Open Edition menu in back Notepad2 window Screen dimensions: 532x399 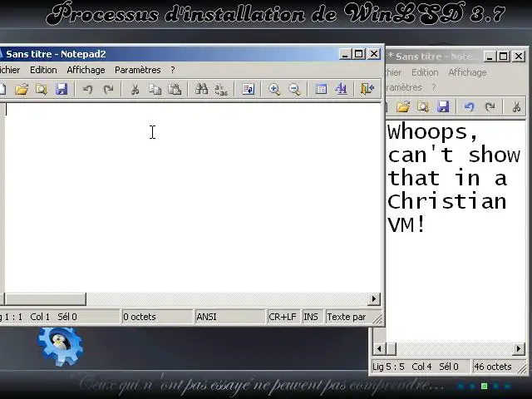click(x=425, y=72)
